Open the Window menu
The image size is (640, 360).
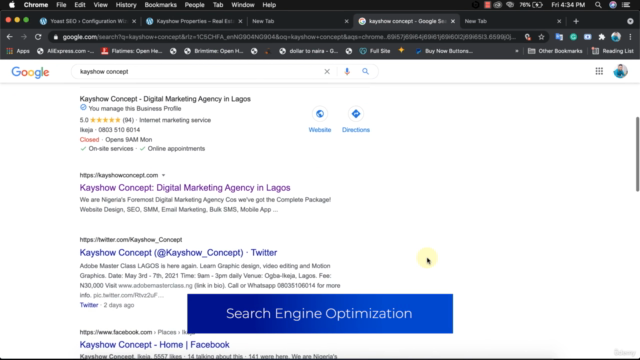coord(243,5)
